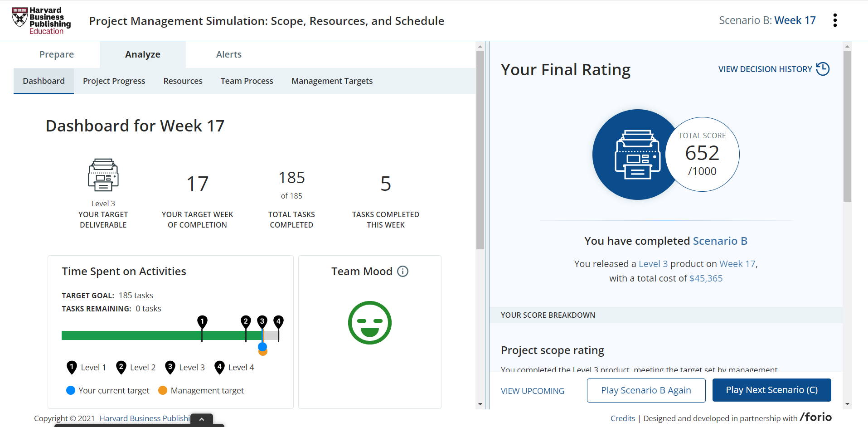Click the left panel scroll down arrow
This screenshot has width=868, height=427.
480,404
